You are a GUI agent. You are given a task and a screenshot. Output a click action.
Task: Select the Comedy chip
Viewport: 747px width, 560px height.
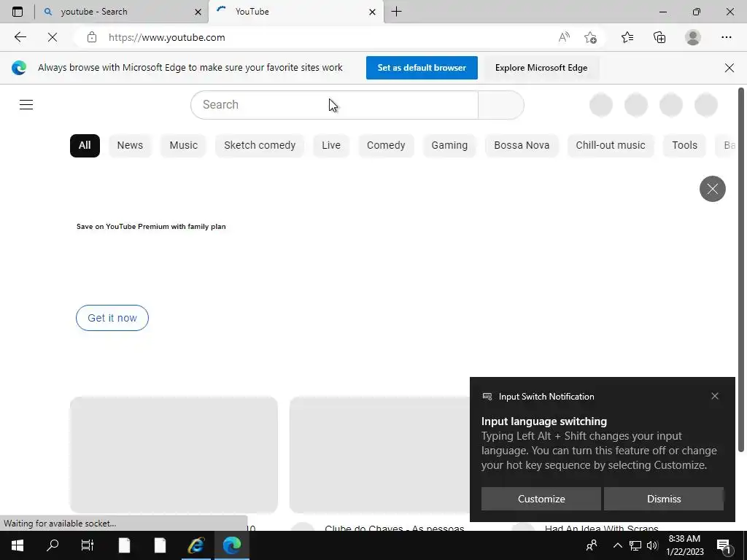click(x=386, y=145)
